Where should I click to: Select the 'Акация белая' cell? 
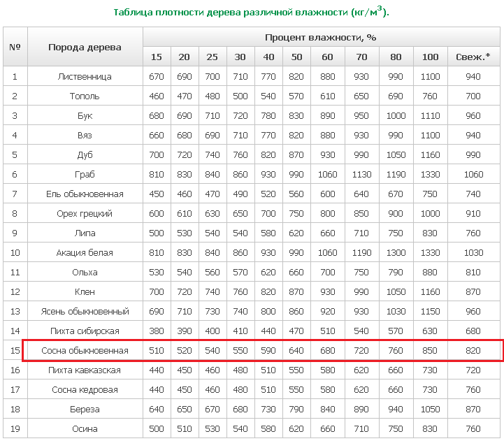[85, 252]
